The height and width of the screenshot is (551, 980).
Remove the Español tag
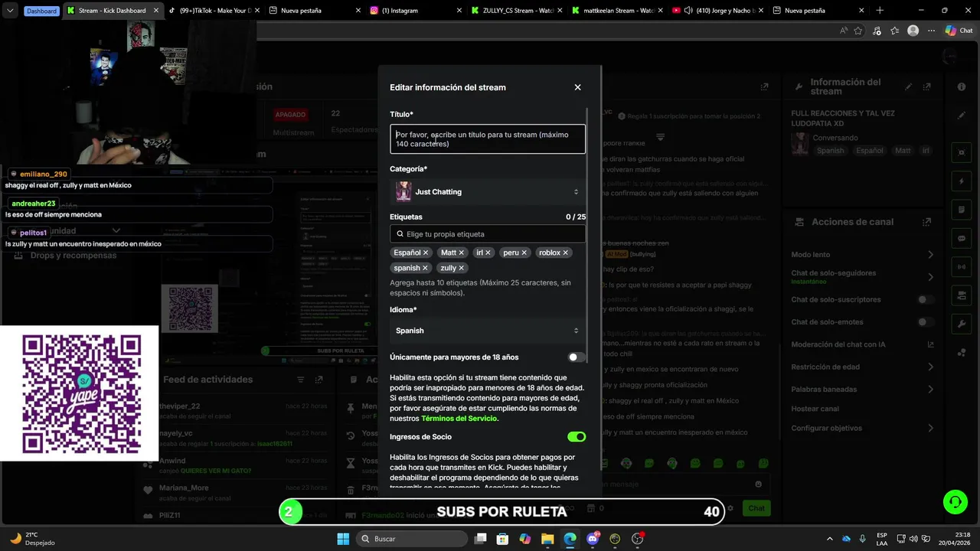pyautogui.click(x=426, y=253)
